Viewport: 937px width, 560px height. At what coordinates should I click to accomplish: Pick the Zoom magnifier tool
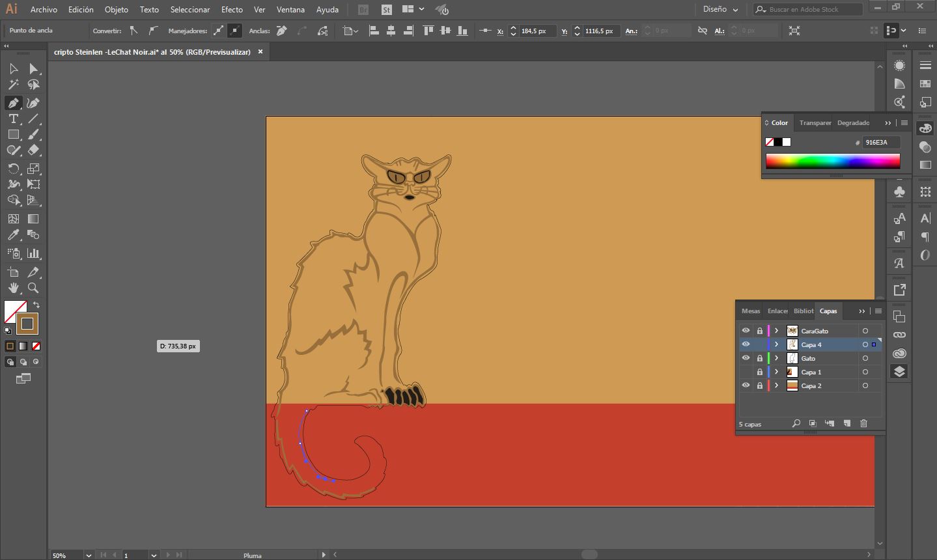pos(33,288)
